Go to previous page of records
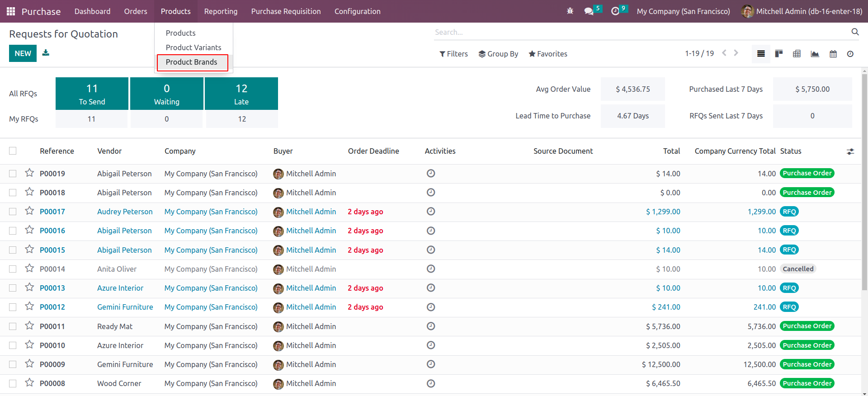This screenshot has width=868, height=396. point(724,53)
